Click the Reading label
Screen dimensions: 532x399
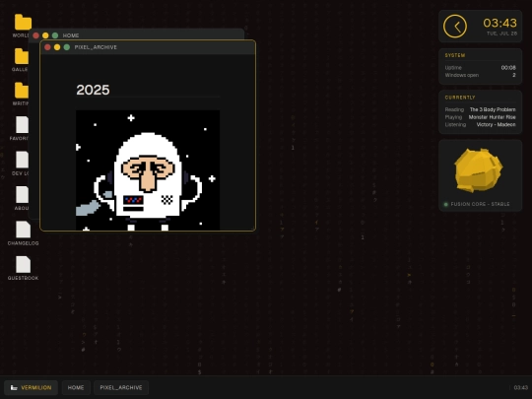tap(454, 109)
